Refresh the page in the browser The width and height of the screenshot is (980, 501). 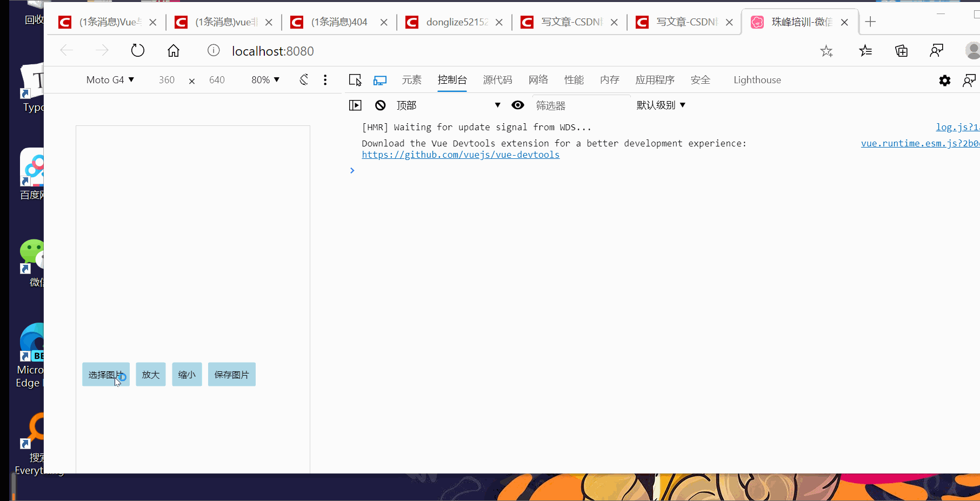click(x=137, y=50)
